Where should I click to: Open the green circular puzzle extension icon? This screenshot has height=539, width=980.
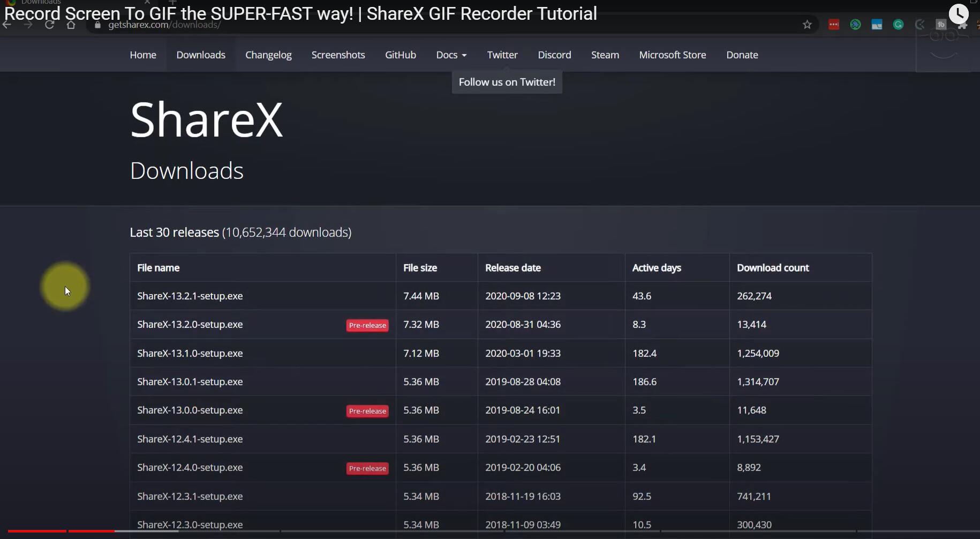tap(855, 25)
